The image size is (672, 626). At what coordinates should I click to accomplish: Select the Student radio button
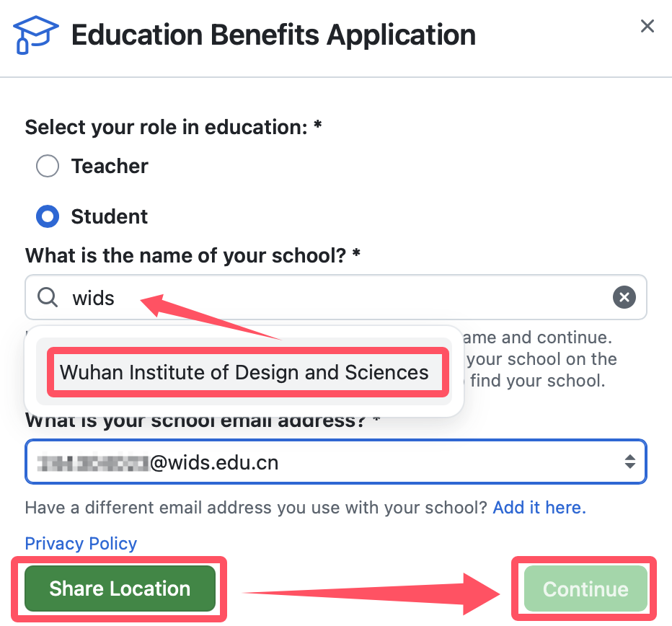click(x=48, y=217)
